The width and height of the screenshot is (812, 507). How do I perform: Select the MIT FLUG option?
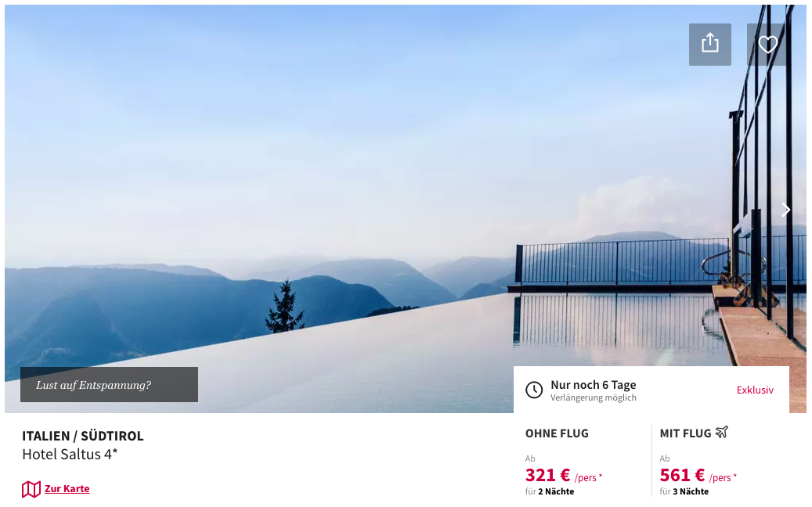(x=685, y=433)
